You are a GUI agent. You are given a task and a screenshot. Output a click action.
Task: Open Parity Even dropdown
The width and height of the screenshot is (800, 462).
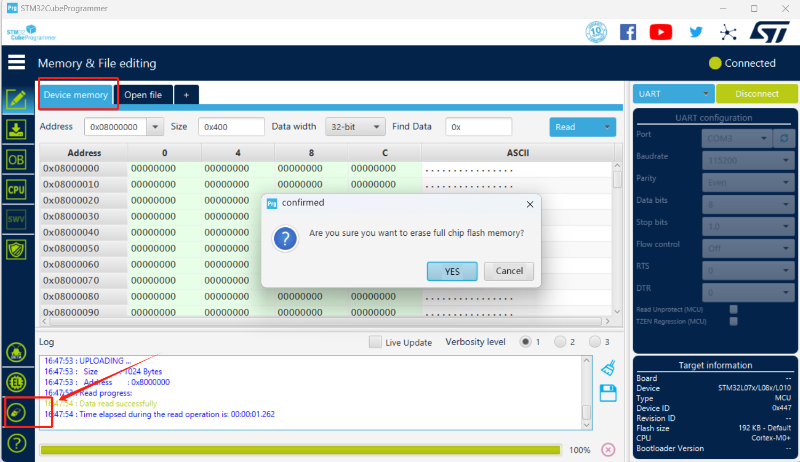point(748,182)
